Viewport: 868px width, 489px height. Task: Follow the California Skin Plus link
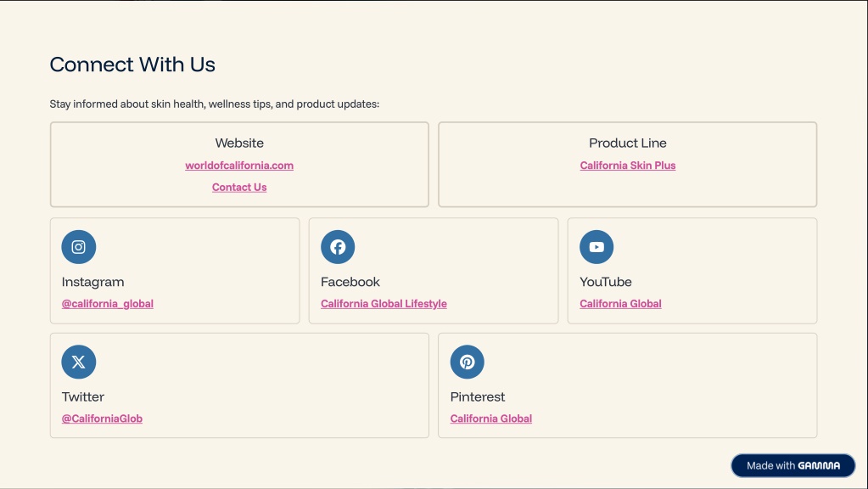(628, 166)
